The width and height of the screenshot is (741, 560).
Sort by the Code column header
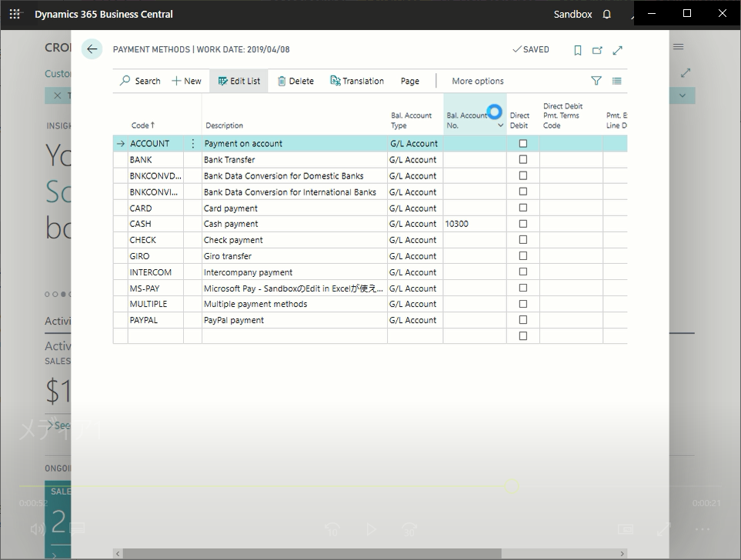point(142,125)
